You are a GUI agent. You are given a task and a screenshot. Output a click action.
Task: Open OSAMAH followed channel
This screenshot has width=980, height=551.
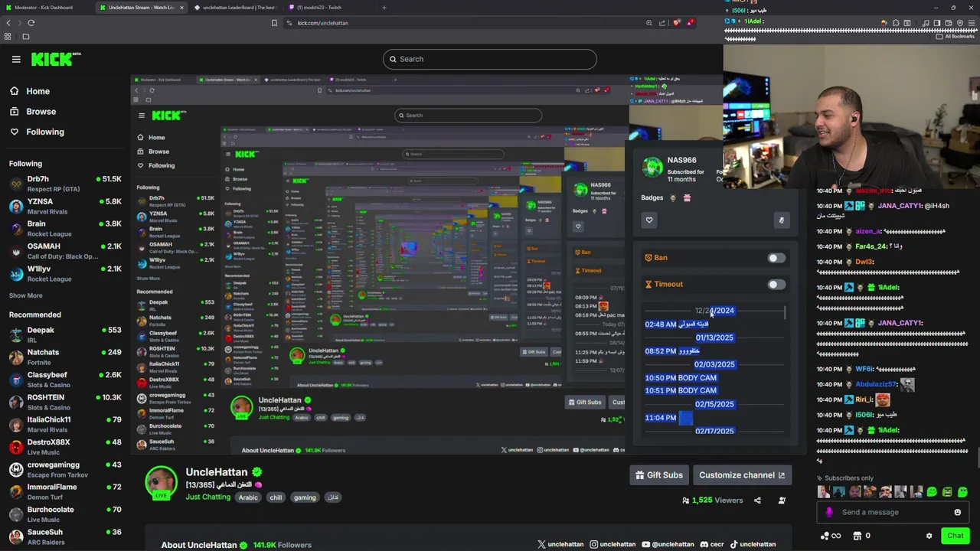click(65, 251)
